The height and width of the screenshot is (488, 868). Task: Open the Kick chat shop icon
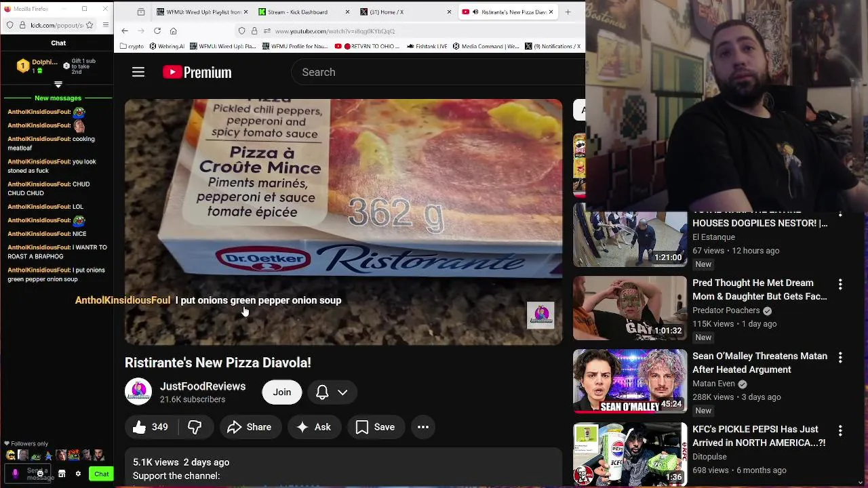pyautogui.click(x=62, y=474)
